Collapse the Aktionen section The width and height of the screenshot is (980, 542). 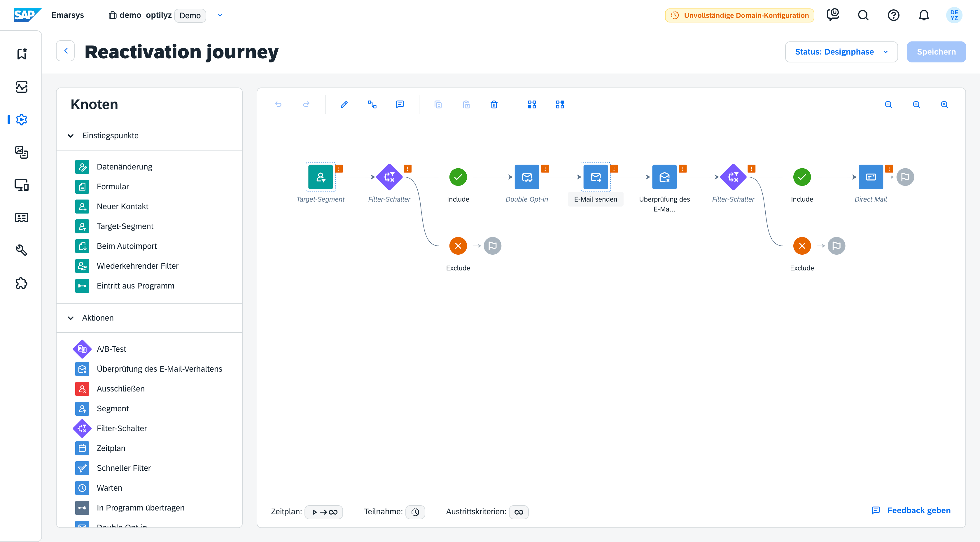(x=71, y=318)
